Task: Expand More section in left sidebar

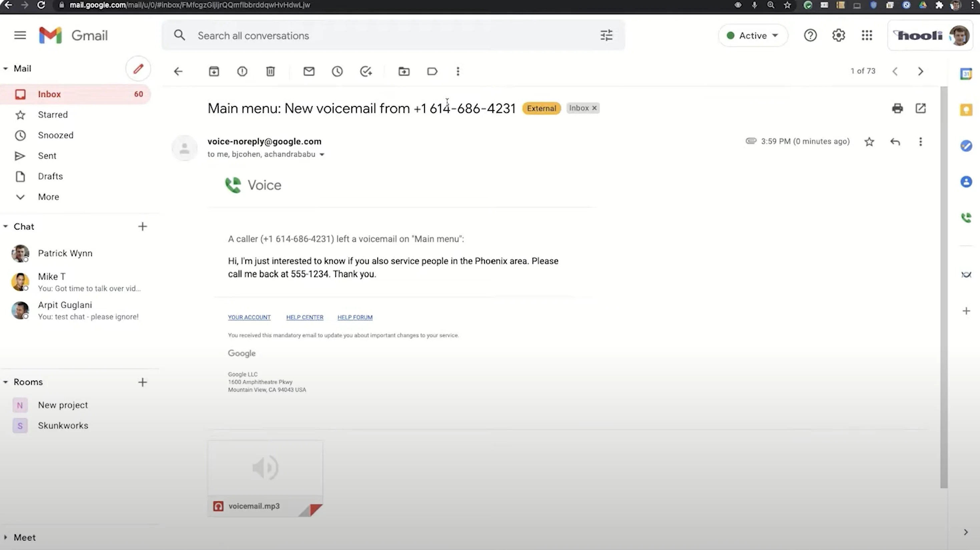Action: [x=48, y=196]
